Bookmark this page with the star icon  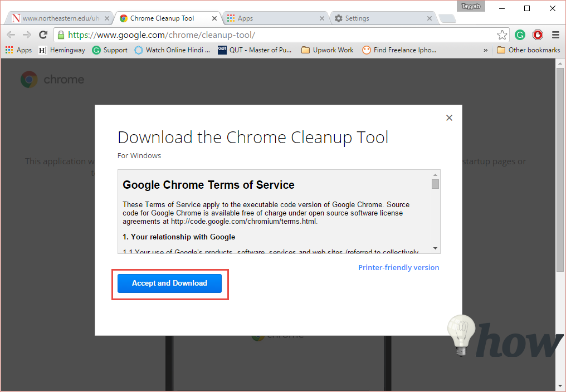502,35
